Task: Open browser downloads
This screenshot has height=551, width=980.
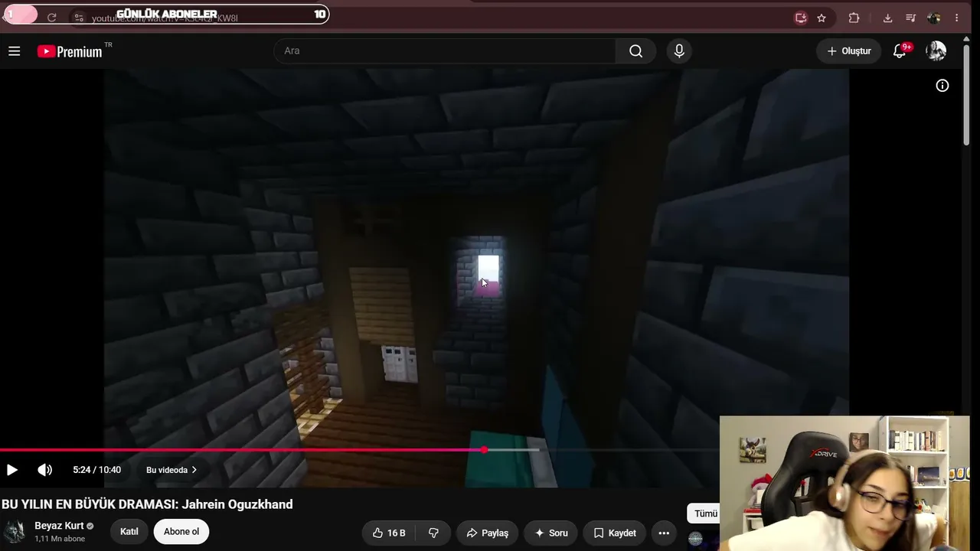Action: pyautogui.click(x=888, y=18)
